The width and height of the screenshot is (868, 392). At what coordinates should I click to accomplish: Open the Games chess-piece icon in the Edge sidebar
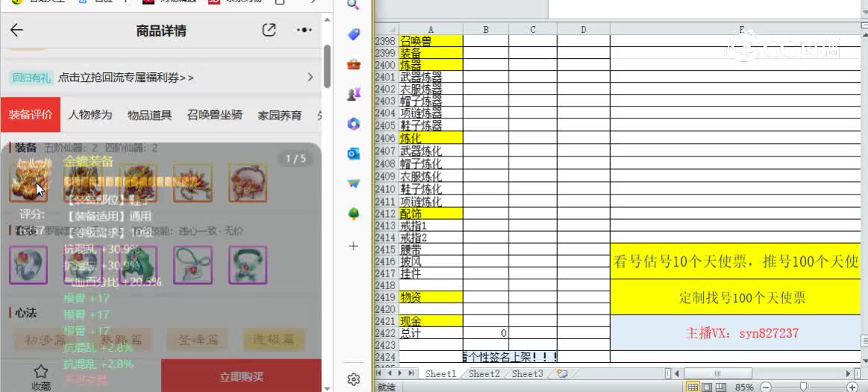pos(353,95)
